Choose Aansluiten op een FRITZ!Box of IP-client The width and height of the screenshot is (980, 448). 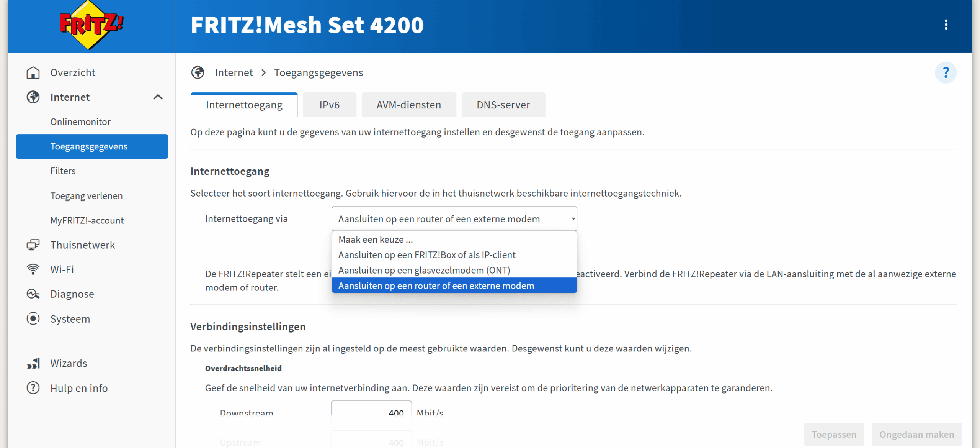tap(427, 255)
